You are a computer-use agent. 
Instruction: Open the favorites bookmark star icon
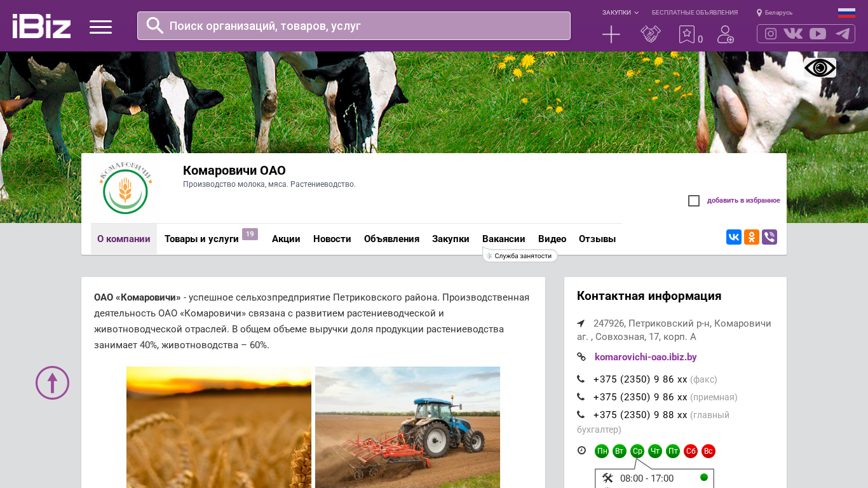click(x=687, y=34)
